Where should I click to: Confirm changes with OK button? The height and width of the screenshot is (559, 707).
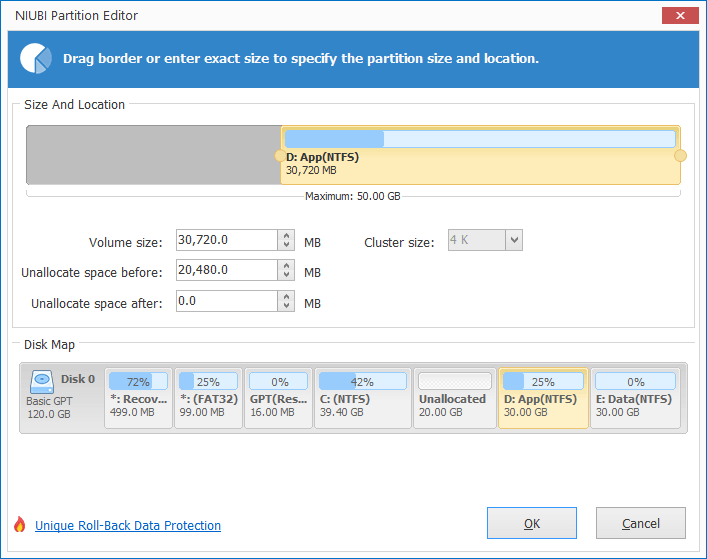click(x=532, y=523)
